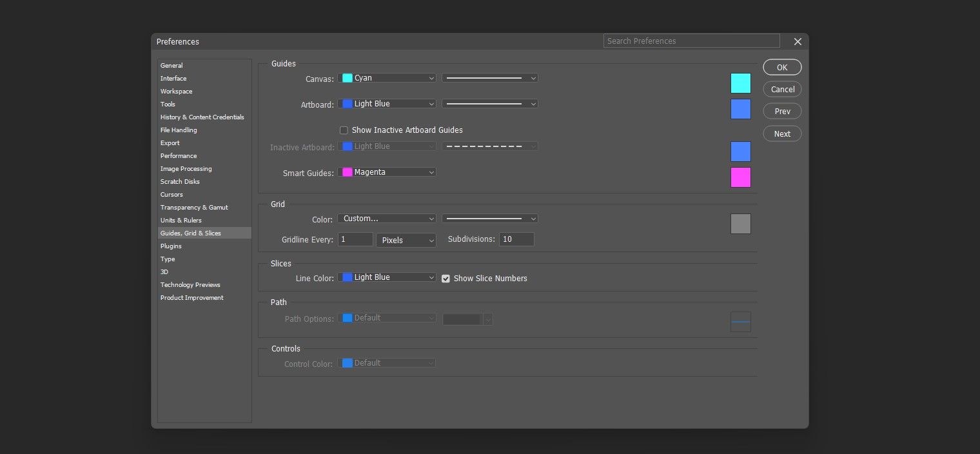The image size is (980, 454).
Task: Open Slices Line Color dropdown
Action: (x=387, y=277)
